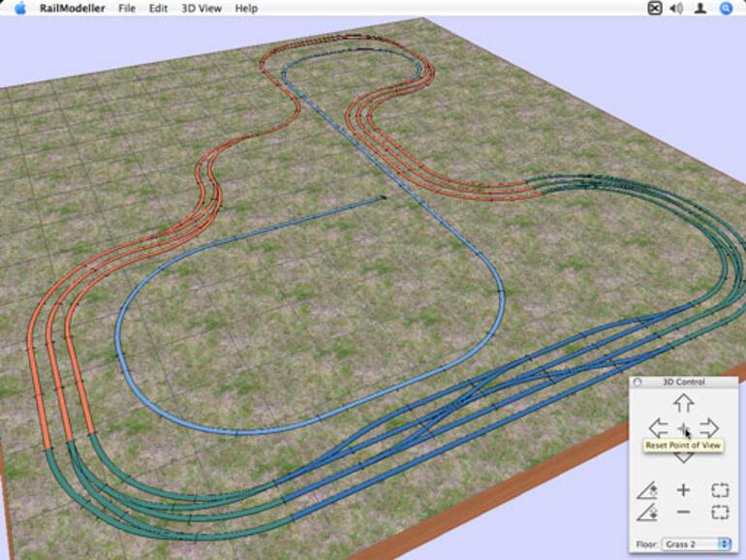Screen dimensions: 746x560
Task: Click the boxed X menu bar icon
Action: pyautogui.click(x=655, y=8)
